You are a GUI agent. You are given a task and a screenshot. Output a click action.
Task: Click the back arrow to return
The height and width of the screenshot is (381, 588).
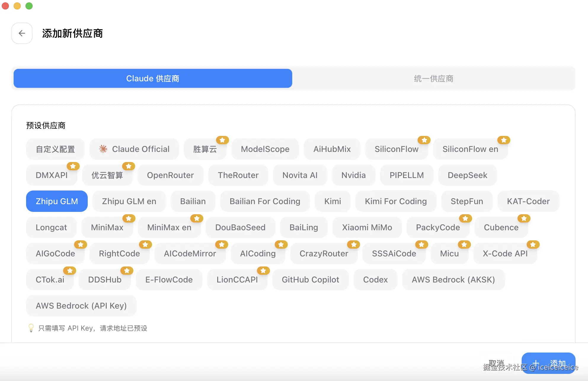[22, 33]
